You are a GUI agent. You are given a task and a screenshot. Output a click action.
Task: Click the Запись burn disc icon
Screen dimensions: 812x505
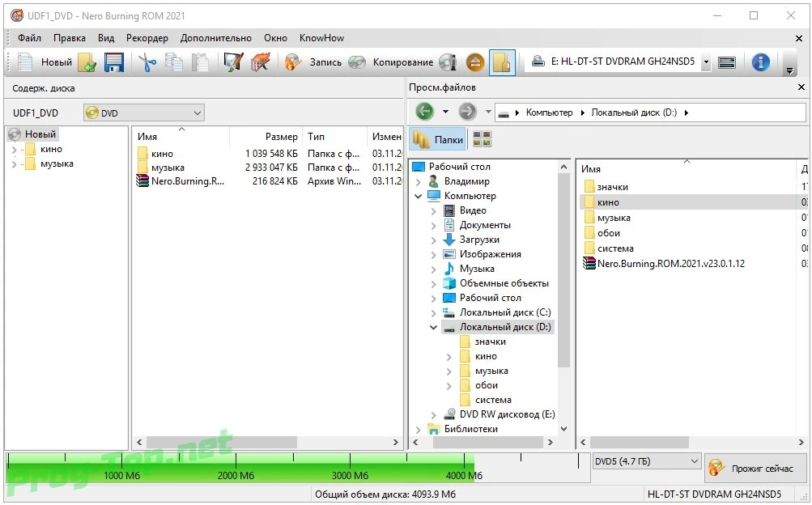(x=293, y=62)
